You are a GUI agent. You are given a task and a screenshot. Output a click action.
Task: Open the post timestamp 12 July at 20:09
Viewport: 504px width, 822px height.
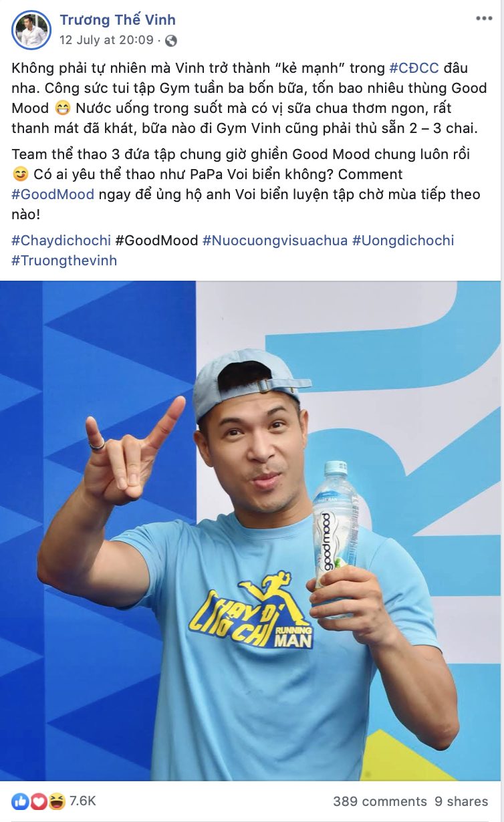tap(106, 40)
